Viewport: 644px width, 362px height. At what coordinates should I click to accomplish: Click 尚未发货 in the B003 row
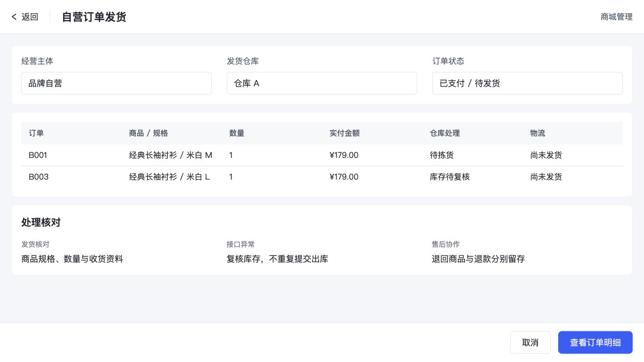click(x=546, y=177)
